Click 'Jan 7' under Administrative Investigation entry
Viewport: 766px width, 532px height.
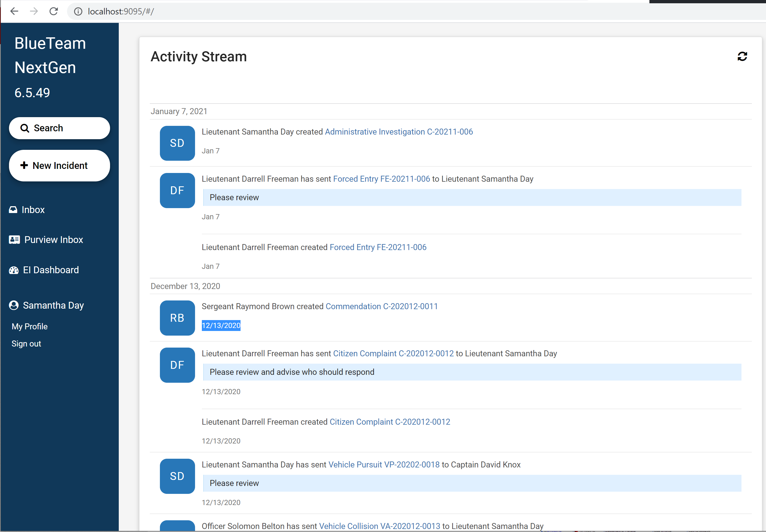[x=211, y=151]
